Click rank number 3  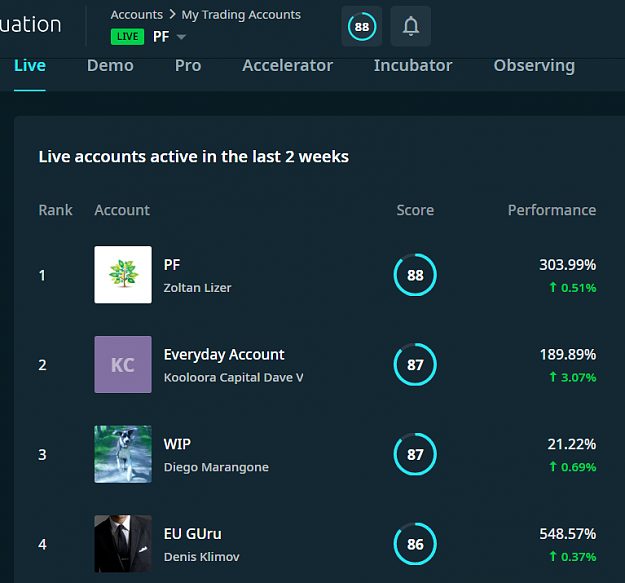point(42,455)
